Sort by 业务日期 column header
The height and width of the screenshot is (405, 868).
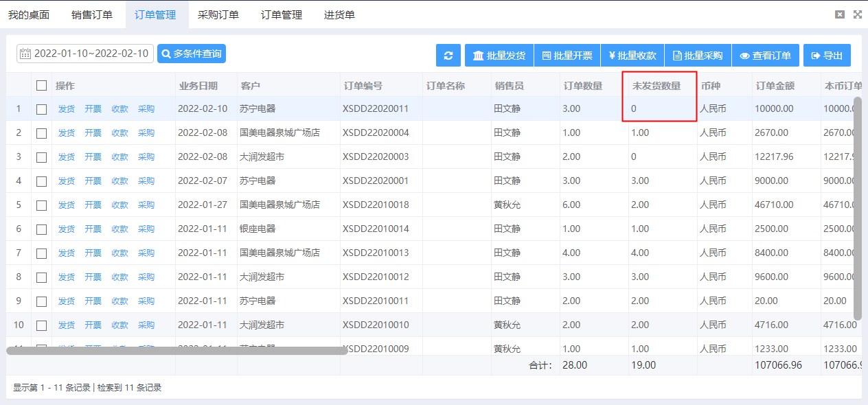[x=206, y=86]
